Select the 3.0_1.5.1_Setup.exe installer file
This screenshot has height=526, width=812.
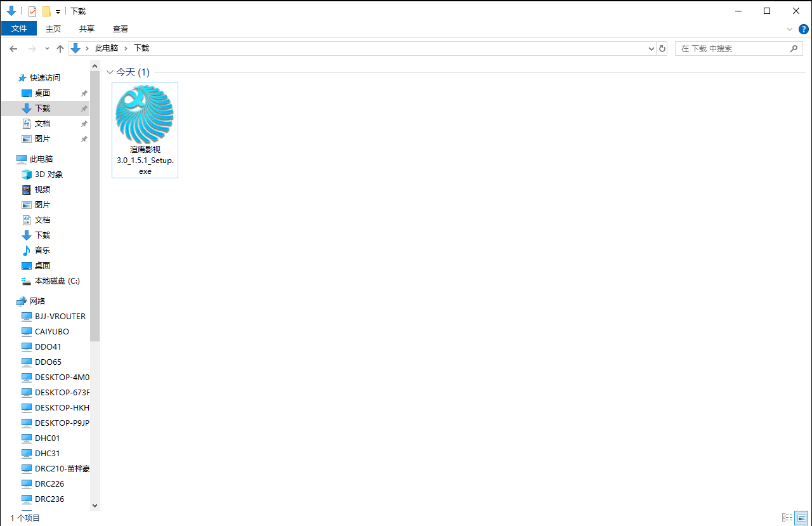(145, 130)
